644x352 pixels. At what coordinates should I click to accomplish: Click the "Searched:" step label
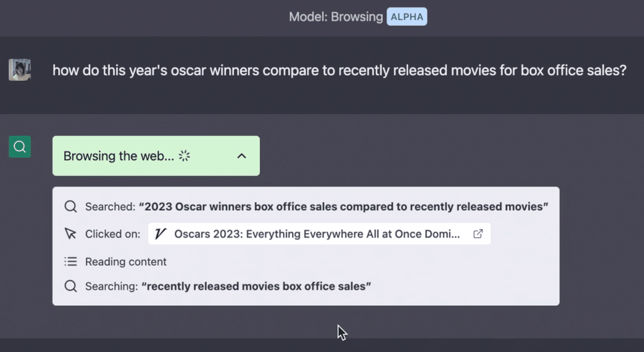[x=110, y=207]
